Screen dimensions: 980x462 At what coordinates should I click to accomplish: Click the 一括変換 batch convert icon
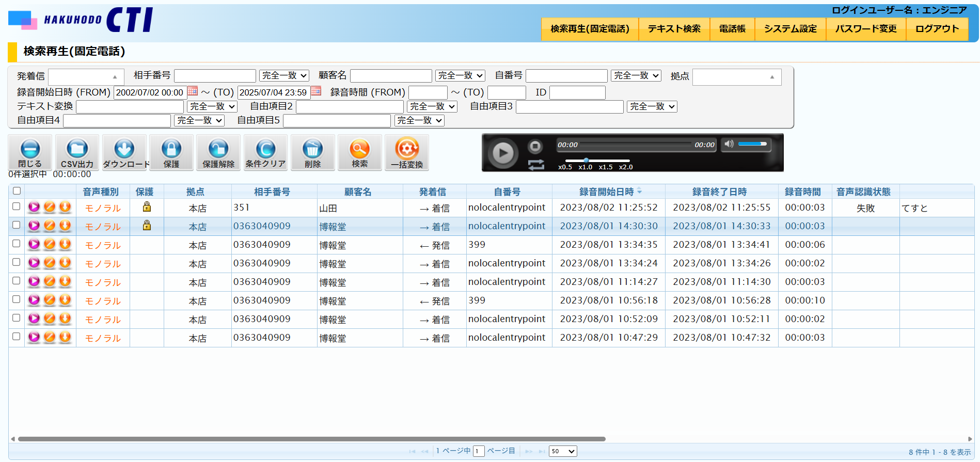407,150
